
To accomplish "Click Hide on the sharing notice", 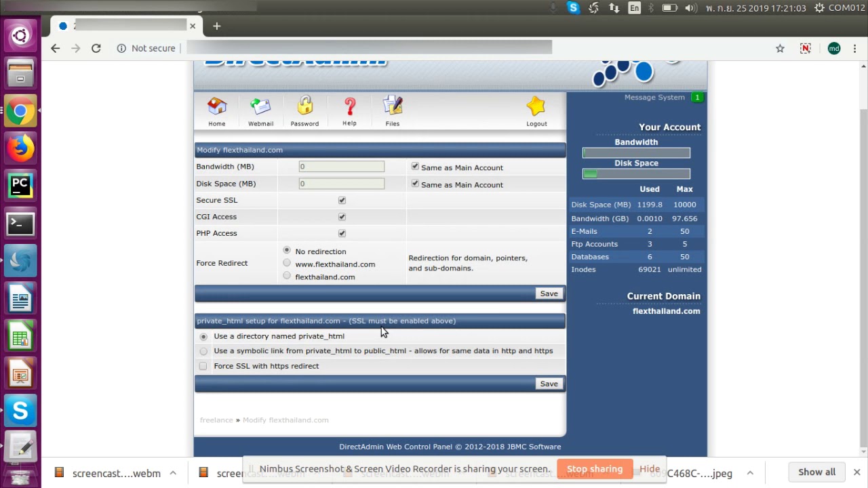I will (x=650, y=469).
